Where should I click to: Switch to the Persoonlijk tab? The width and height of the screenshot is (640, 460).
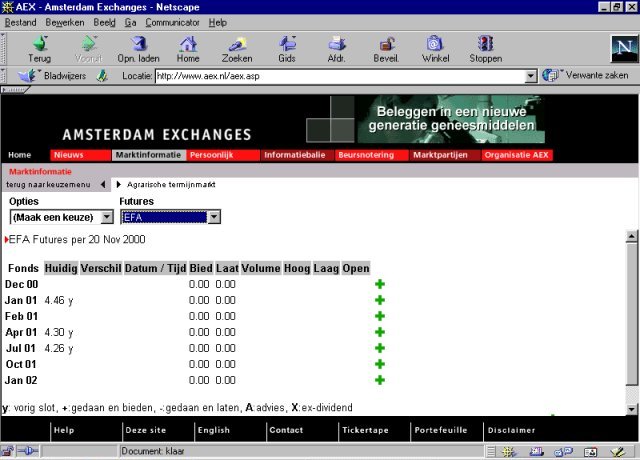223,155
